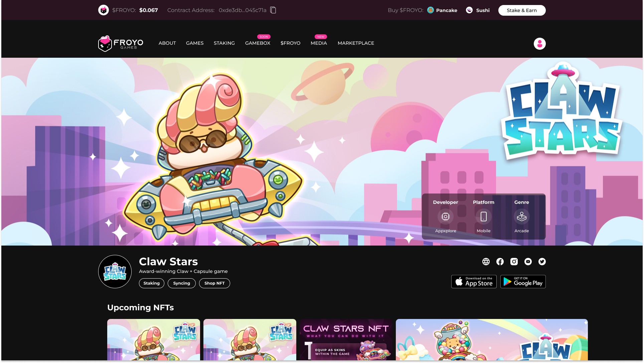The image size is (644, 363).
Task: Visit Claw Stars Facebook page icon
Action: [x=500, y=262]
